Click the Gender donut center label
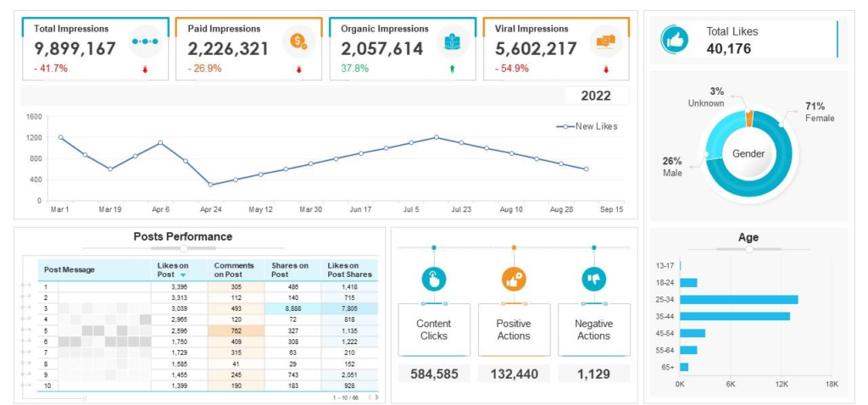Screen dimensions: 868x405 coord(748,153)
